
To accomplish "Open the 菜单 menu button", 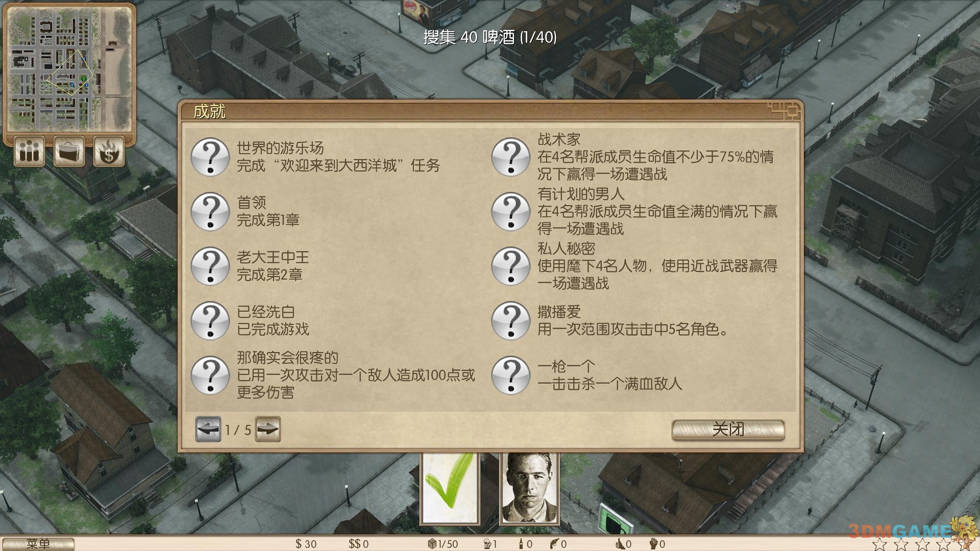I will tap(37, 544).
